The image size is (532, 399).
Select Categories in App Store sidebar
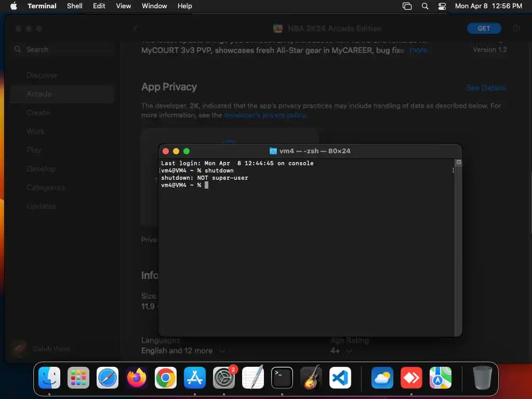click(46, 187)
